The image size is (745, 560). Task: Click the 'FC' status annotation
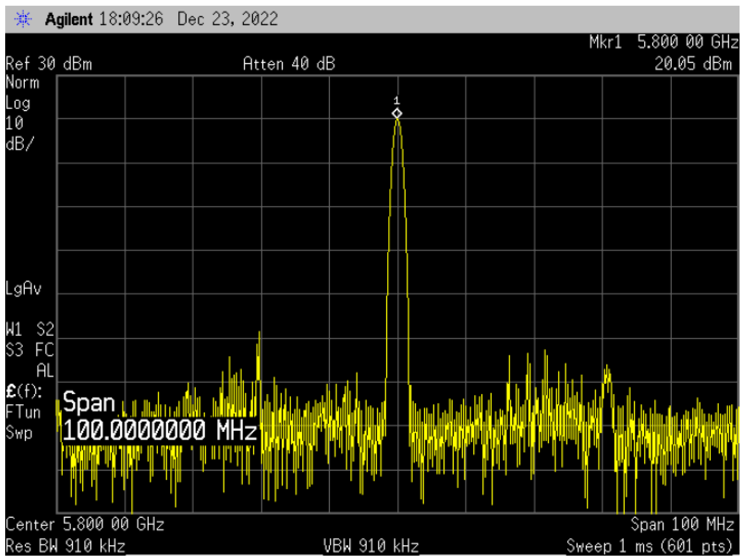[x=45, y=350]
